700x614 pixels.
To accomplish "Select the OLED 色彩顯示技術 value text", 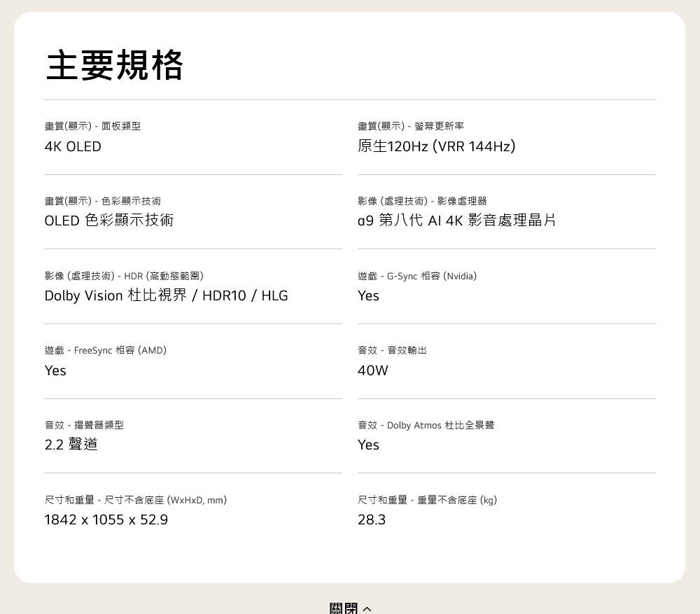I will (108, 221).
